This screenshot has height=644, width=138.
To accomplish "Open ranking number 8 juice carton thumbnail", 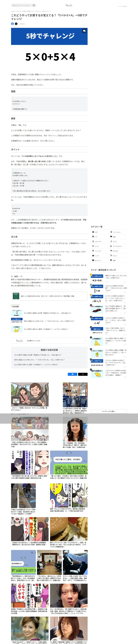I will click(x=97, y=353).
